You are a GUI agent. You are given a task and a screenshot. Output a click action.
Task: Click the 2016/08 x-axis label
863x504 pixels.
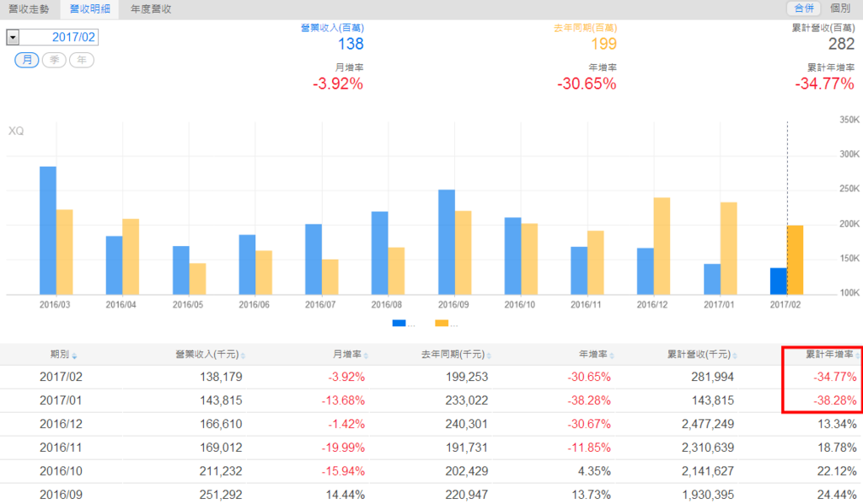386,305
